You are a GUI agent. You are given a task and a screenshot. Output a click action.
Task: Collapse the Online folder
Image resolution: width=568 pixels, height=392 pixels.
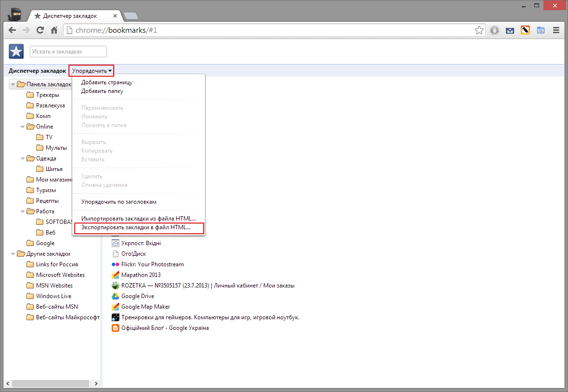pos(23,127)
